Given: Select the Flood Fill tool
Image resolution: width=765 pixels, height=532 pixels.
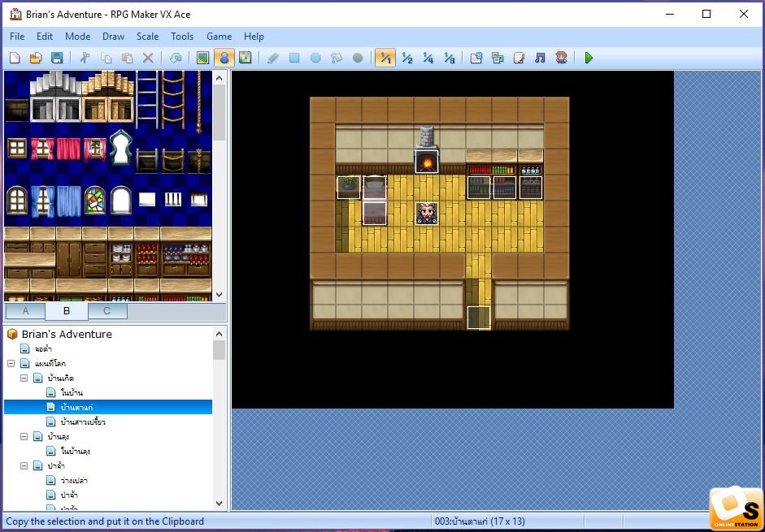Looking at the screenshot, I should [337, 58].
